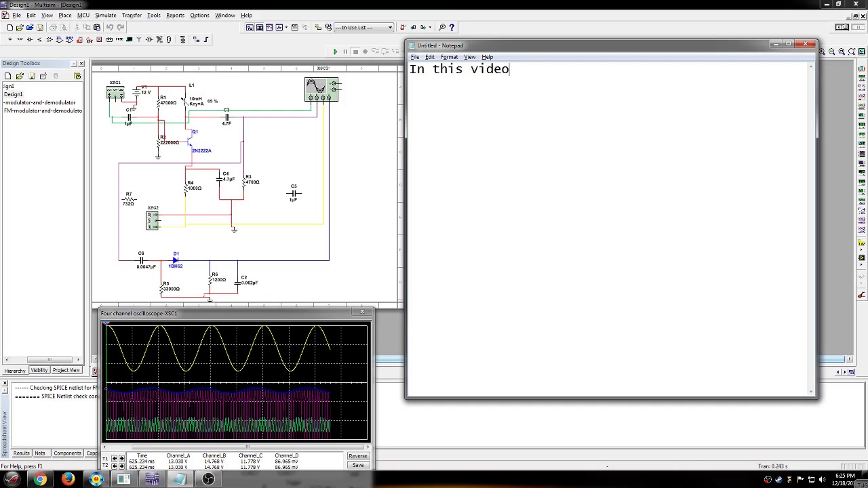Click the XFG1 function generator on schematic
Viewport: 868px width, 488px height.
(115, 91)
